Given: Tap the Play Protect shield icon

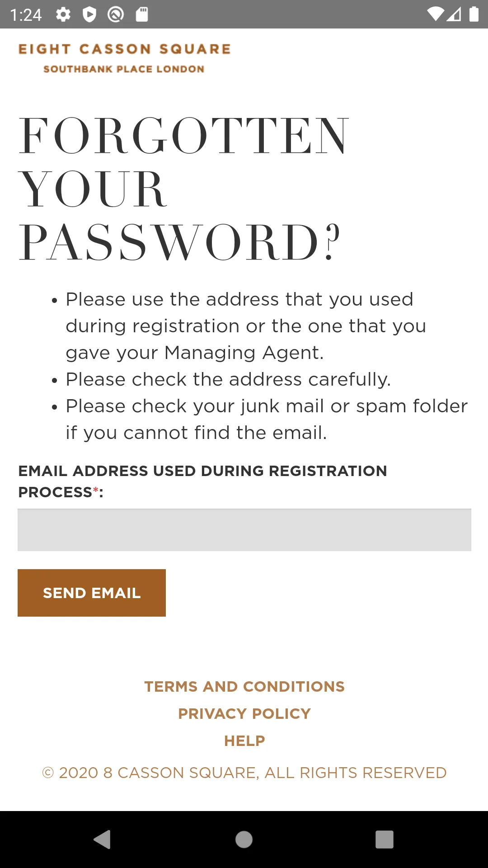Looking at the screenshot, I should click(x=89, y=14).
